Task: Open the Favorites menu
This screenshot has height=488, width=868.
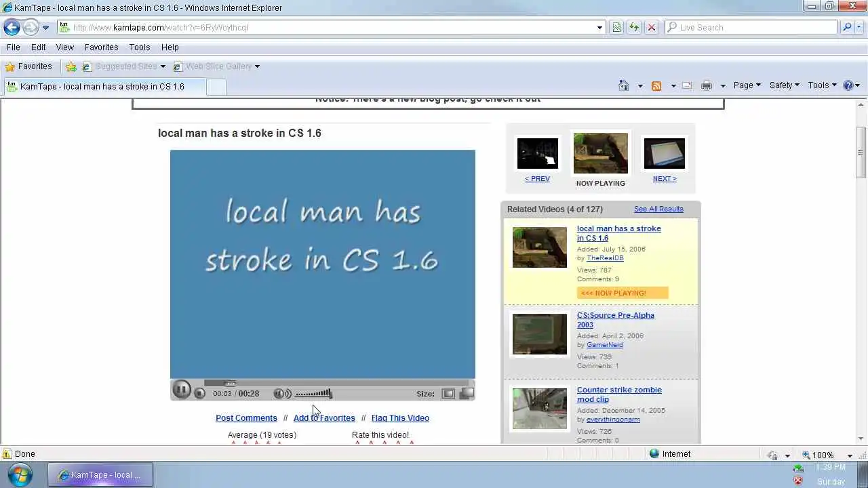Action: pos(101,47)
